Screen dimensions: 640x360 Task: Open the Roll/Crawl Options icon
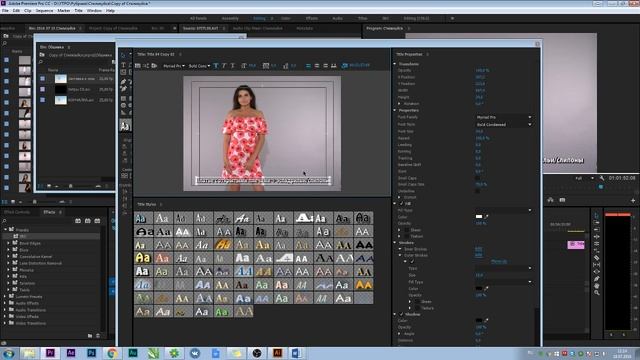(146, 66)
